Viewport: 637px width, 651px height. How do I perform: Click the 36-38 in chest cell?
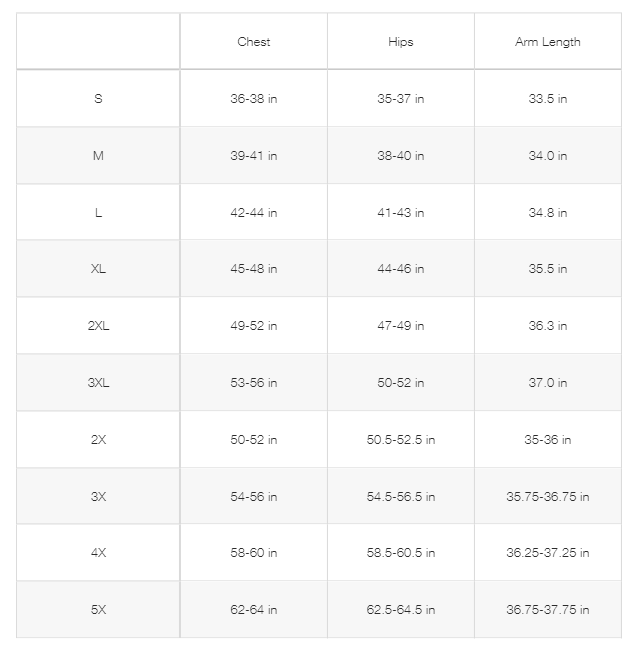tap(253, 99)
